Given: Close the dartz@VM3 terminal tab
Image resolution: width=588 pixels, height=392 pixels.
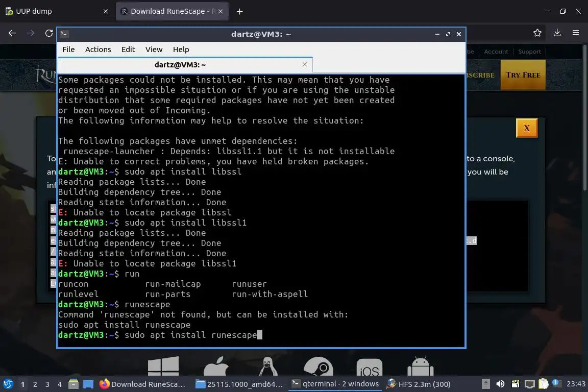Looking at the screenshot, I should coord(305,64).
